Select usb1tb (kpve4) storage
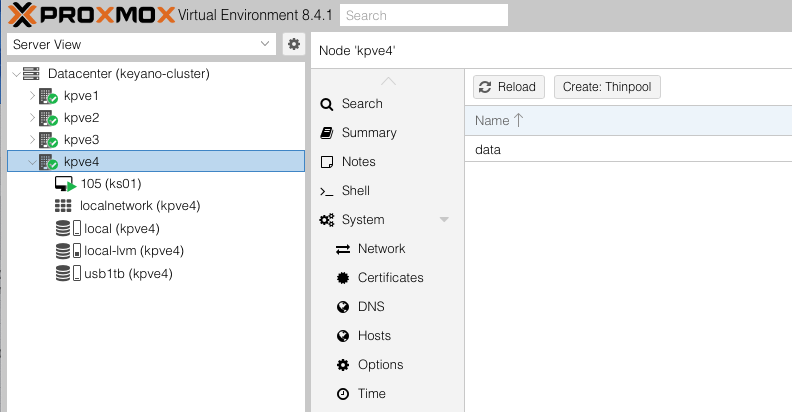 (128, 274)
